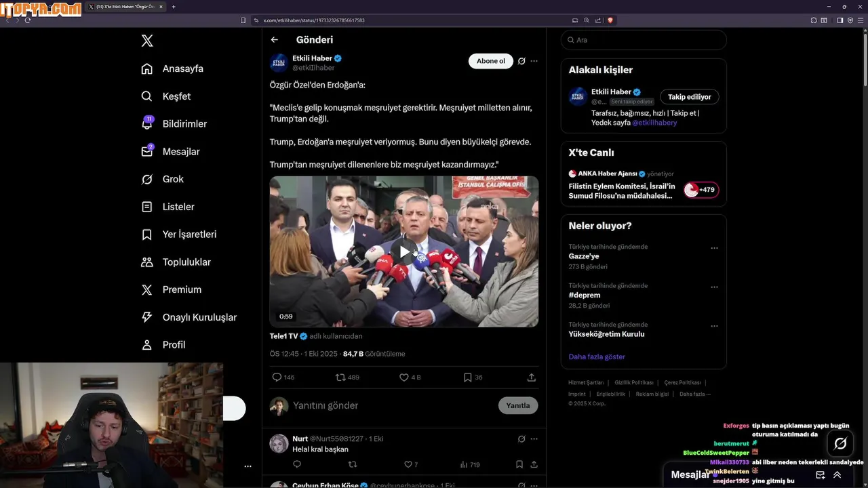Open the #deprem trending topic
The image size is (868, 488).
point(585,296)
